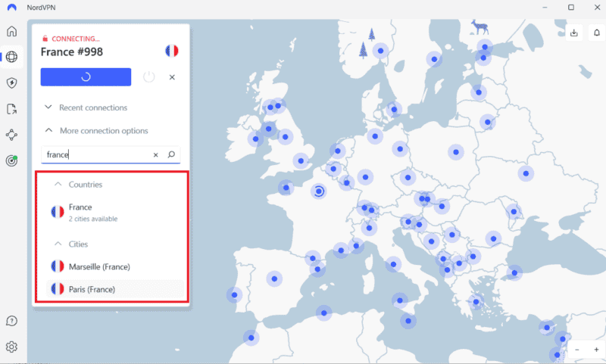Zoom in the map with plus button
The image size is (606, 364).
click(596, 350)
